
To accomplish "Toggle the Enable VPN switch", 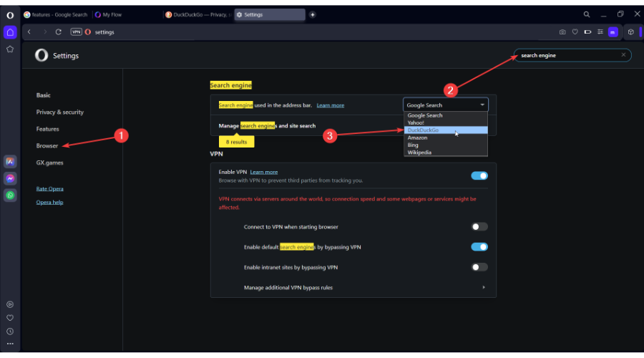I will tap(479, 176).
